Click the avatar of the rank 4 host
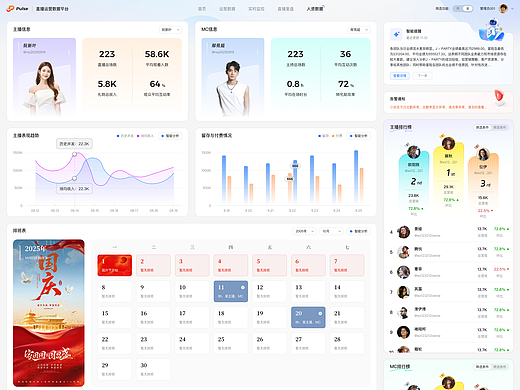The height and width of the screenshot is (390, 520). [404, 232]
